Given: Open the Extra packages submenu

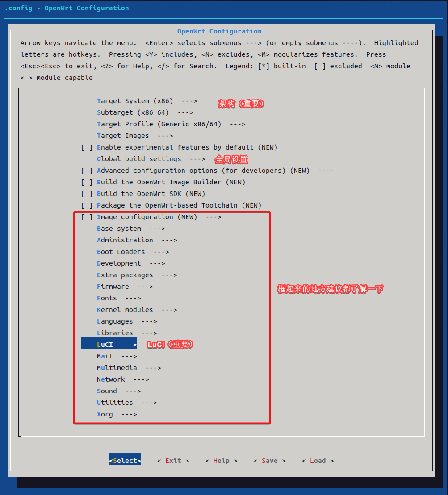Looking at the screenshot, I should coord(137,275).
